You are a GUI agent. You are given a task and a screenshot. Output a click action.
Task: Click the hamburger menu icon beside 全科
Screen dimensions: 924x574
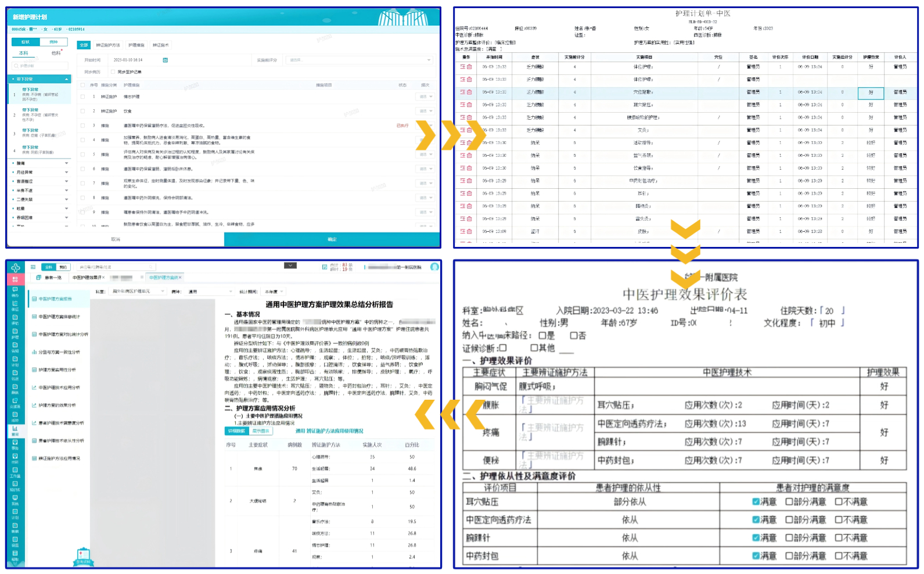coord(33,267)
